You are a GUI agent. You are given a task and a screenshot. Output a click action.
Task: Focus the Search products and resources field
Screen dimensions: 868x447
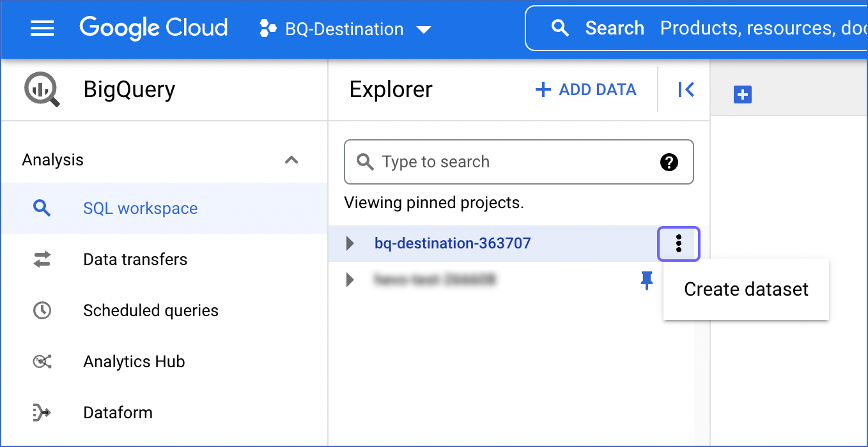[697, 28]
